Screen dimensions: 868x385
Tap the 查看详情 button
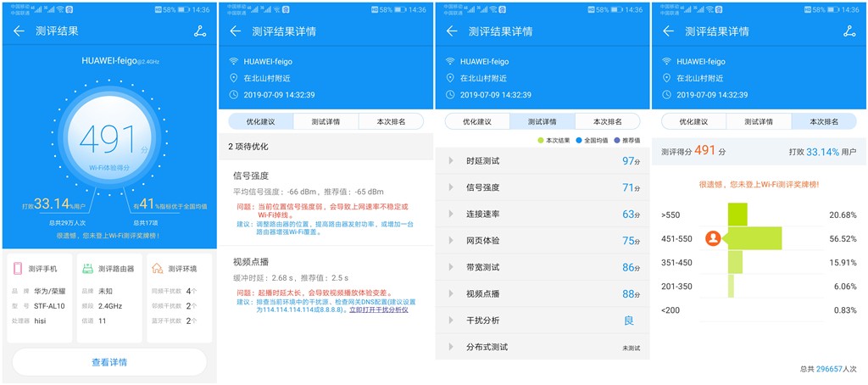point(109,362)
